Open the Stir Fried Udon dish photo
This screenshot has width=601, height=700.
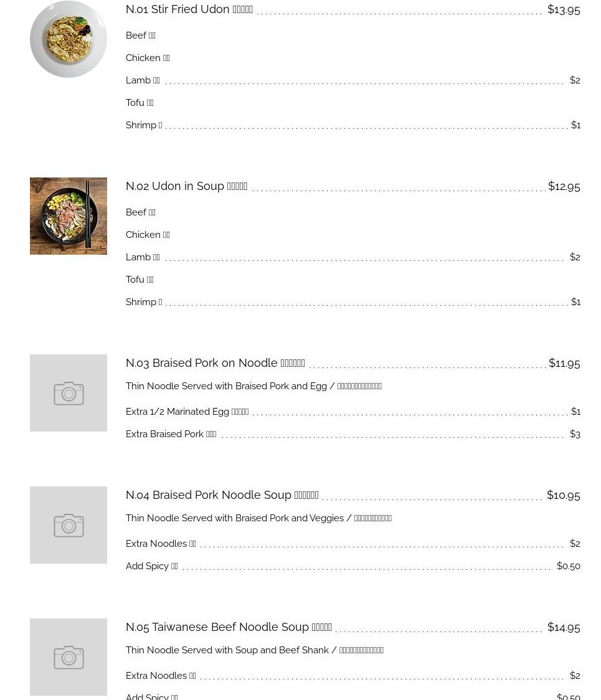click(69, 39)
